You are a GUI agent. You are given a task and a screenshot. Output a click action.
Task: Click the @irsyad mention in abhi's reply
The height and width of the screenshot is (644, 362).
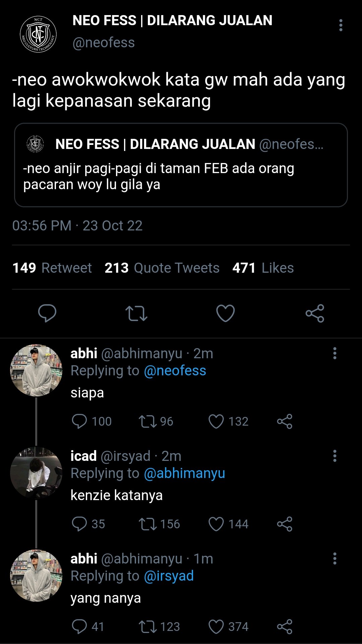coord(169,576)
